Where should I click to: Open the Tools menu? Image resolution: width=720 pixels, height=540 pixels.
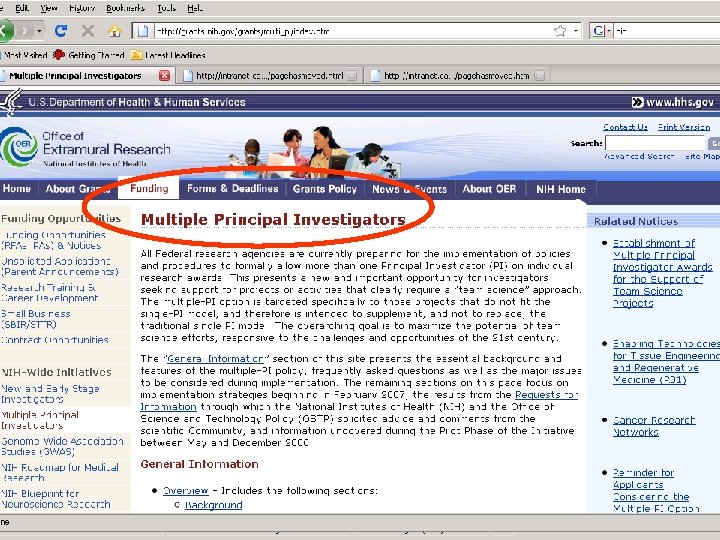click(x=166, y=8)
